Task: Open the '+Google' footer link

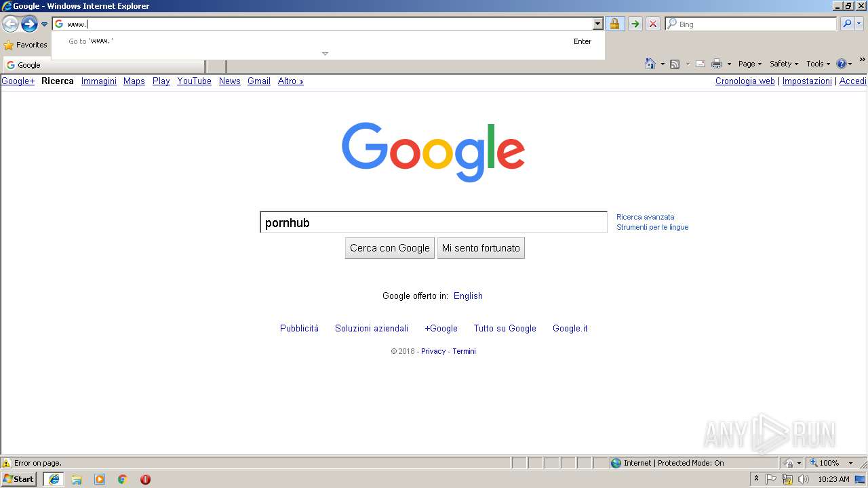Action: click(441, 329)
